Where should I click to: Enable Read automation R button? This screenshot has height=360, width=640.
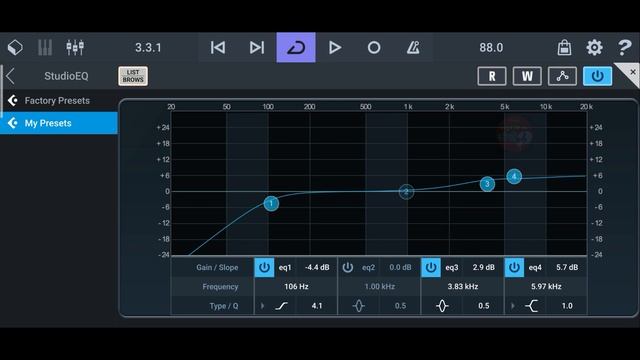coord(492,76)
